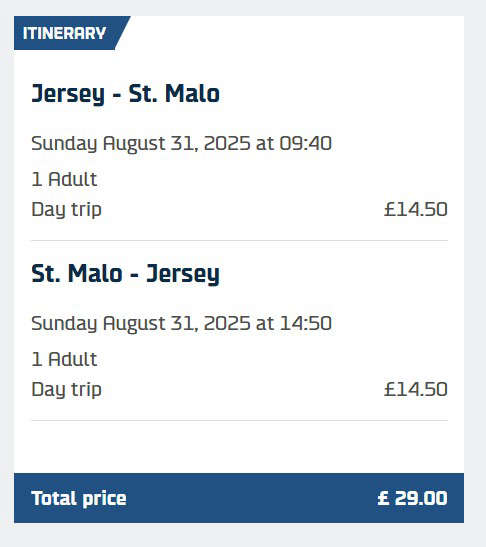Click the ITINERARY header label
This screenshot has height=547, width=486.
click(x=64, y=33)
